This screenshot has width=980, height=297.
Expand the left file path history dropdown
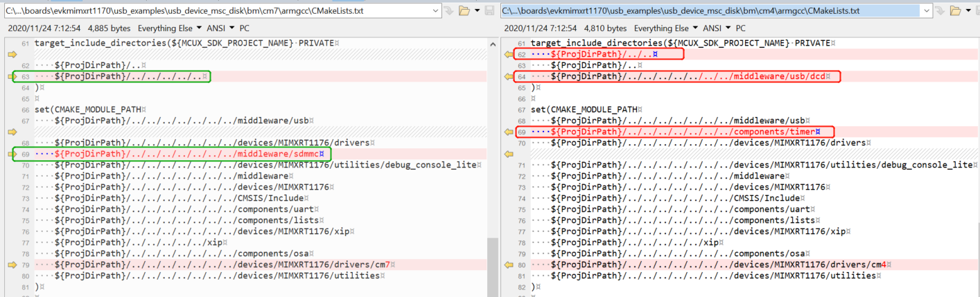point(435,11)
